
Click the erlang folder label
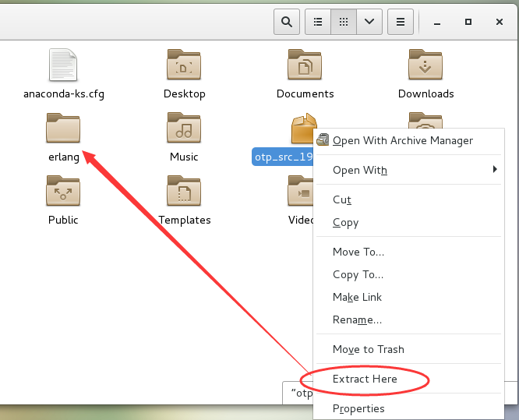pyautogui.click(x=64, y=157)
